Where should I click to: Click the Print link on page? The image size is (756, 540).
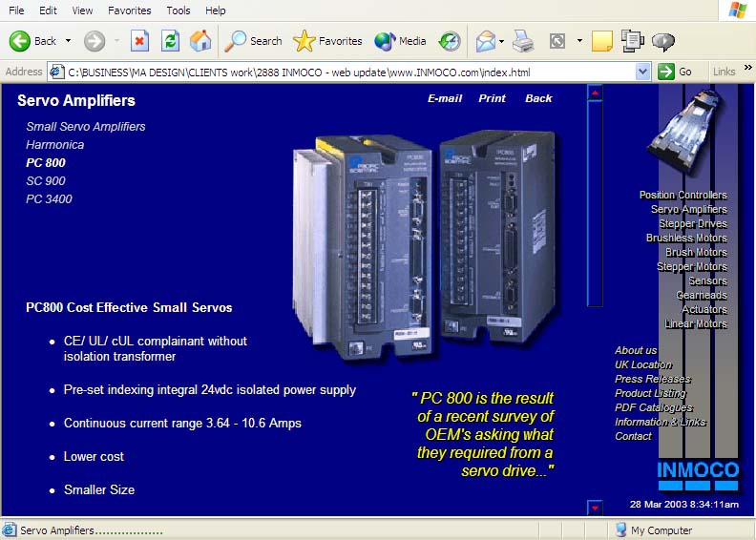(492, 98)
